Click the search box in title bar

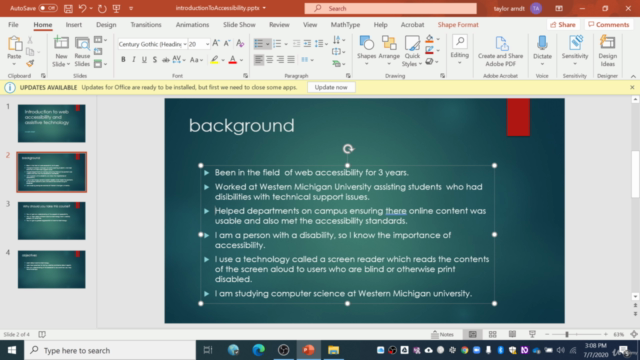(390, 8)
